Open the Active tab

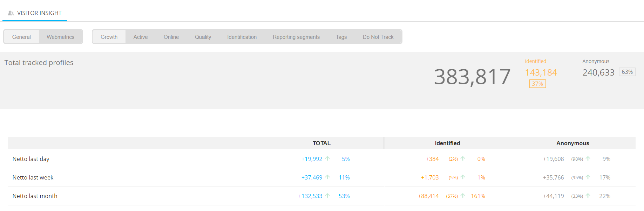point(141,37)
